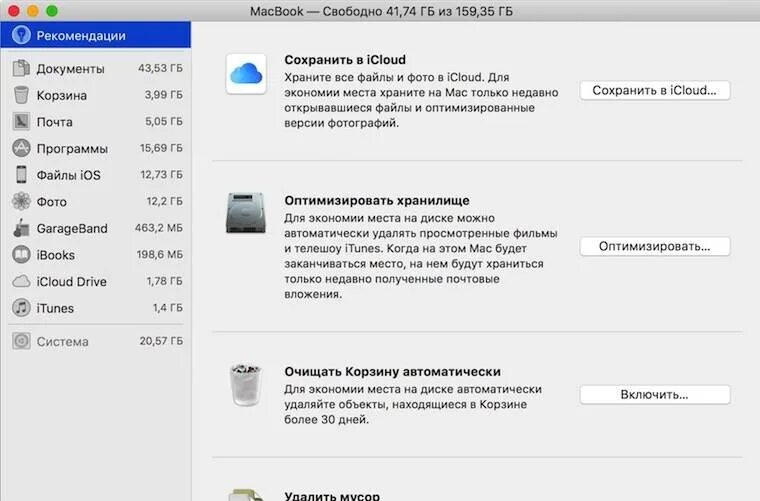Open the Программы category

[96, 148]
